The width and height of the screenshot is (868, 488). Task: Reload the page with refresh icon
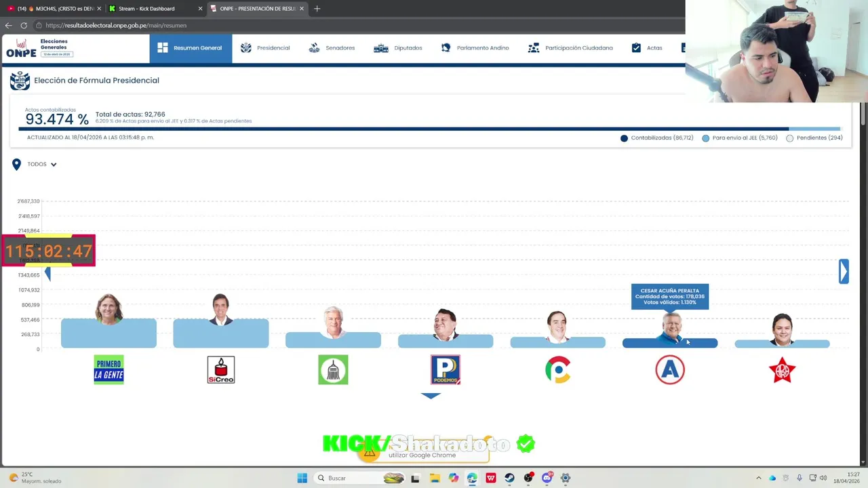click(x=24, y=25)
